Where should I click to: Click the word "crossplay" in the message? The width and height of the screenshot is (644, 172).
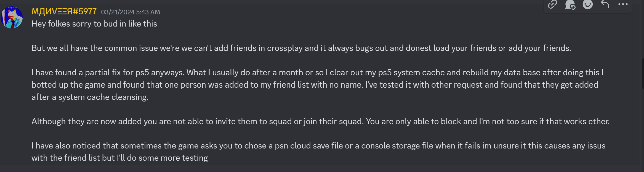tap(284, 48)
